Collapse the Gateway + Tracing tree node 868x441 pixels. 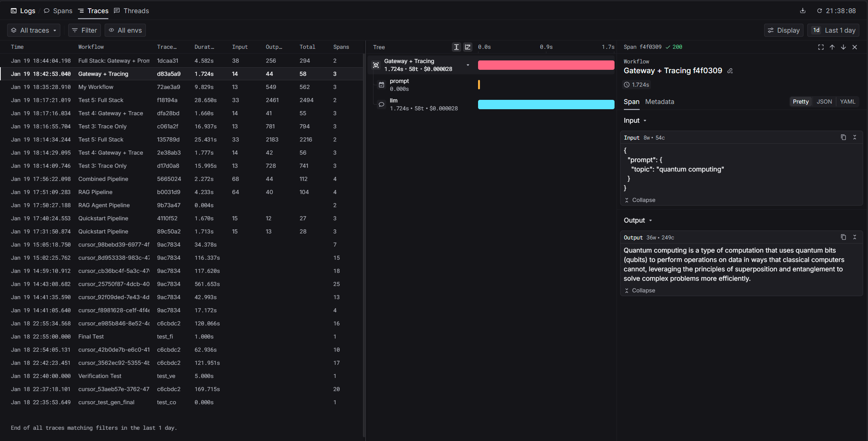(x=468, y=65)
